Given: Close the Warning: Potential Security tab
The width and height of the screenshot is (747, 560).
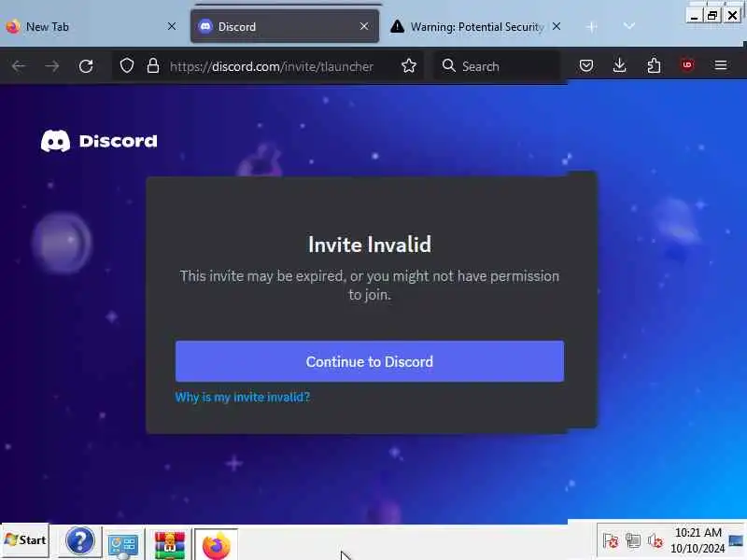Looking at the screenshot, I should click(x=557, y=27).
